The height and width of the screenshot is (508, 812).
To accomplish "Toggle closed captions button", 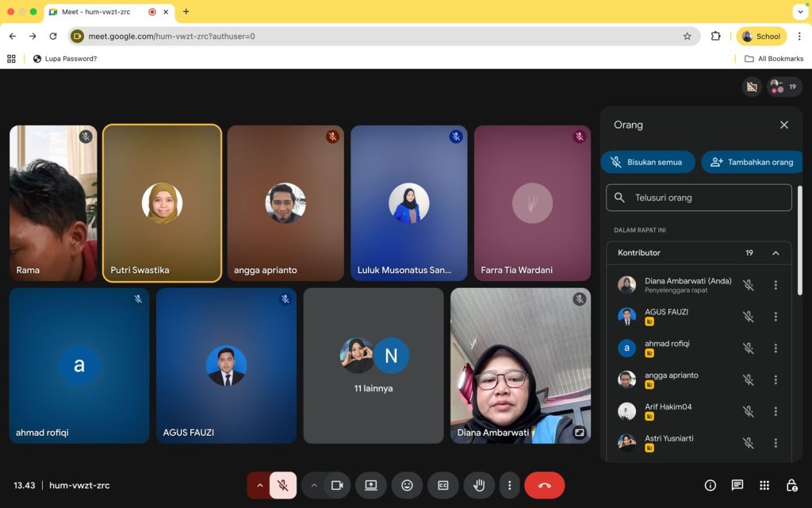I will click(443, 485).
